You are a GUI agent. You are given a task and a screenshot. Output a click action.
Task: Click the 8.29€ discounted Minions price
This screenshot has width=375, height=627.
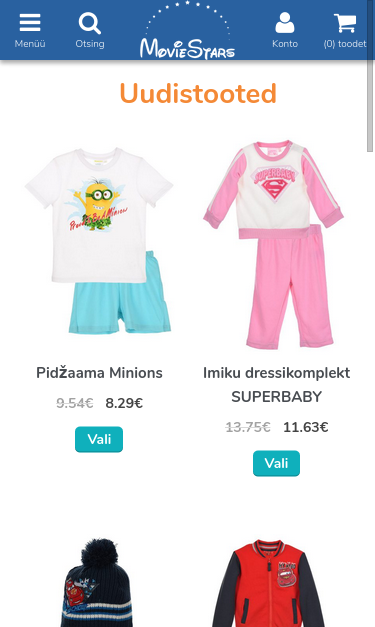124,403
